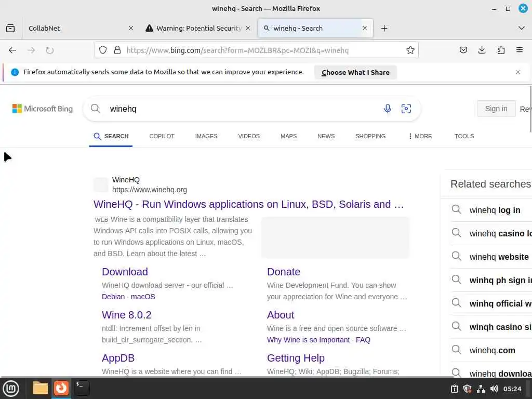Switch to Warning: Potential Security tab

click(x=198, y=28)
